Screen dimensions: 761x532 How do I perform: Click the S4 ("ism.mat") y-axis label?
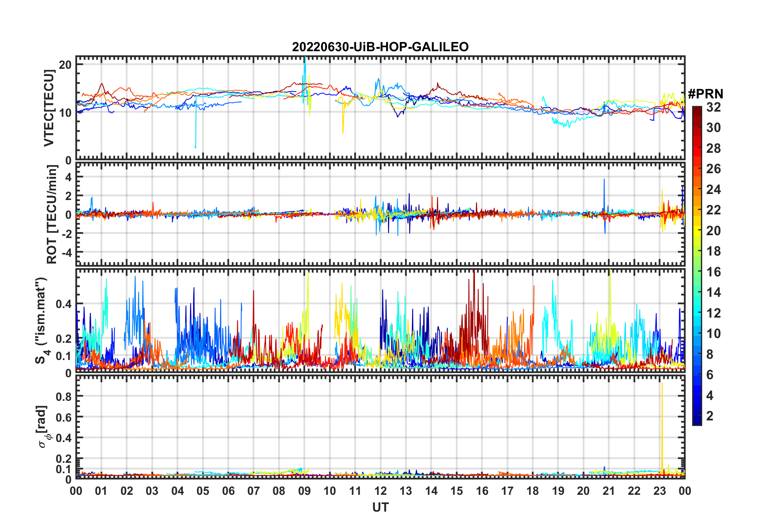pyautogui.click(x=42, y=320)
